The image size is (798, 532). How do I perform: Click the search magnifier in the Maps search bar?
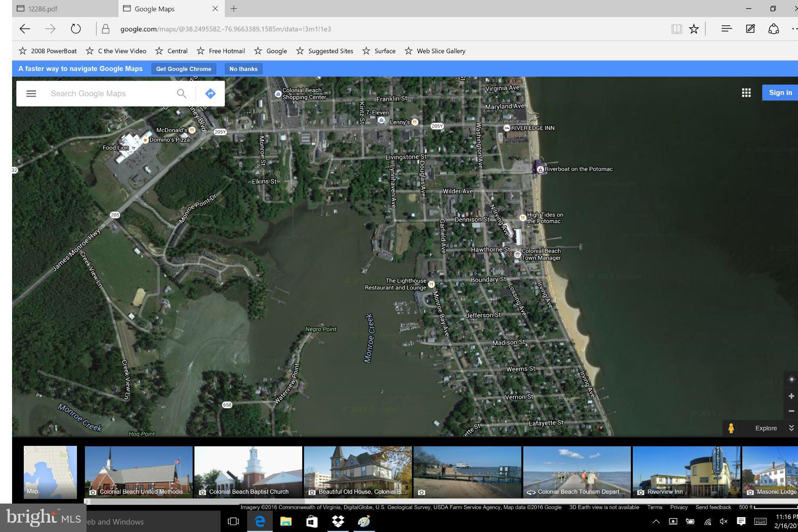pos(182,93)
